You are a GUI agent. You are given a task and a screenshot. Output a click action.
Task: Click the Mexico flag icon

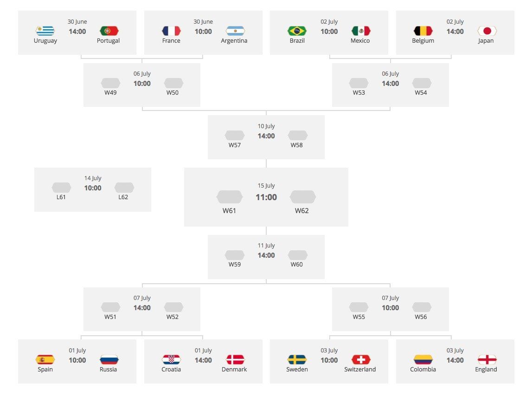click(x=361, y=31)
